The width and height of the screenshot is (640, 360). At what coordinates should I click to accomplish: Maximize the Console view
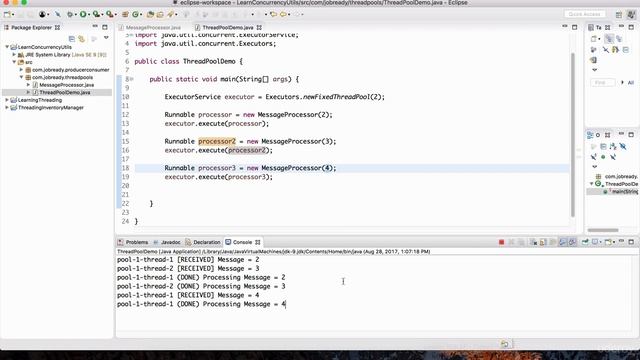tap(631, 242)
